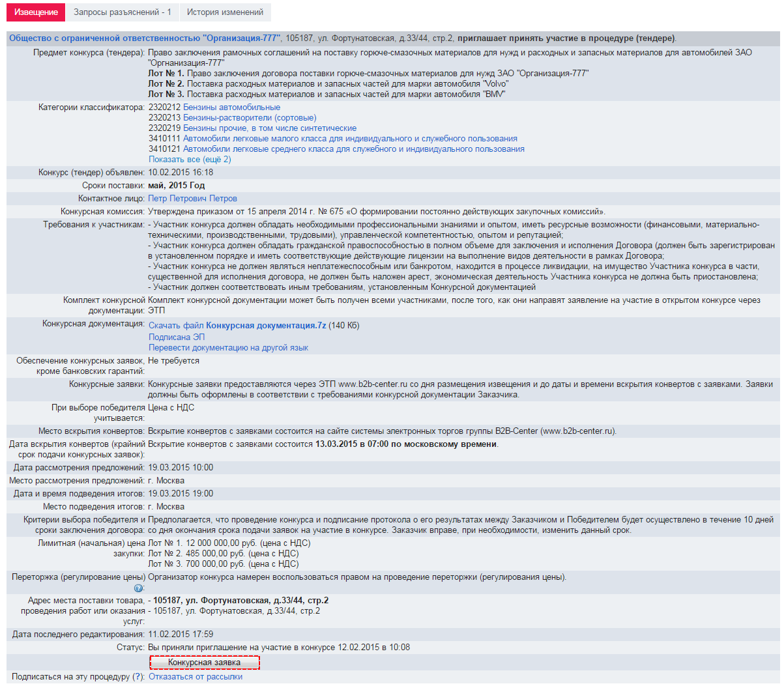
Task: Check the Подписана ЭП signature link
Action: pos(177,337)
